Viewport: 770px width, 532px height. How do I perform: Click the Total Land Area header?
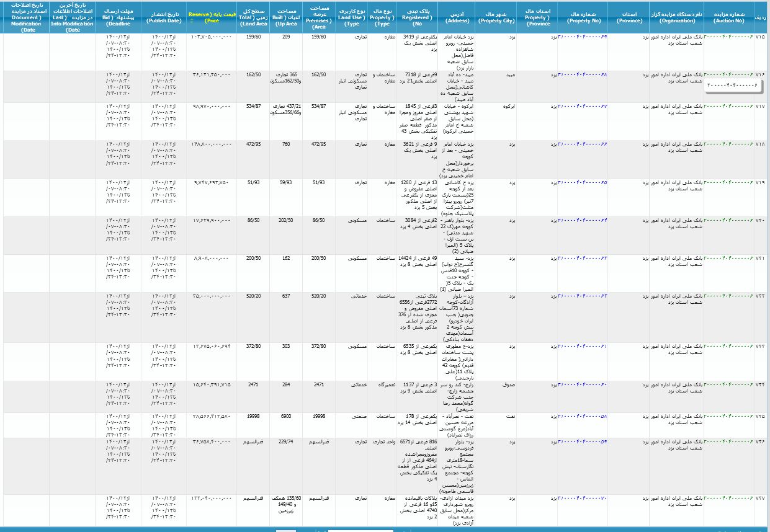coord(253,17)
